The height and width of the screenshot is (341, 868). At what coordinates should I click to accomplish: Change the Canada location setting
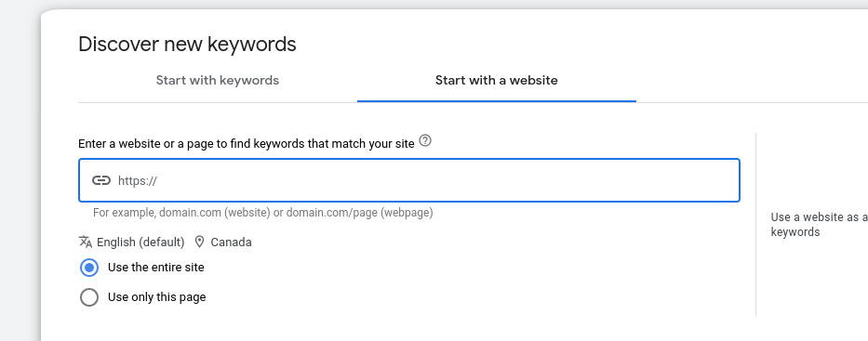click(231, 243)
